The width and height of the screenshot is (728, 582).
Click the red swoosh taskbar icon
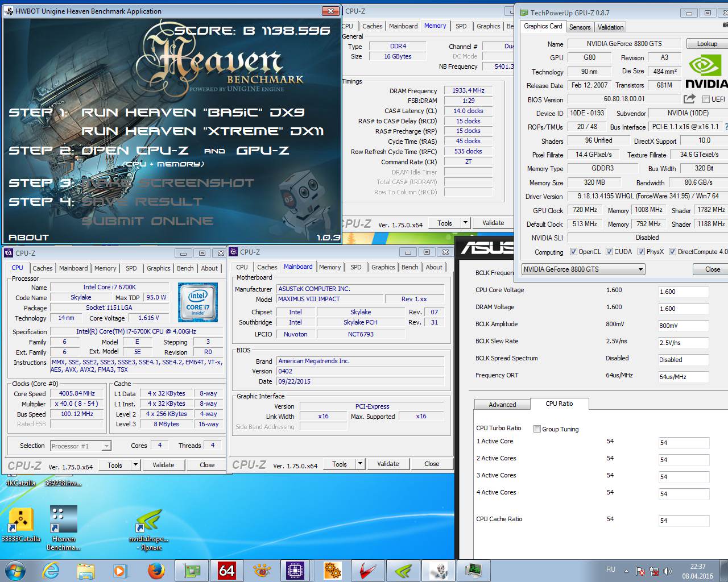coord(367,570)
